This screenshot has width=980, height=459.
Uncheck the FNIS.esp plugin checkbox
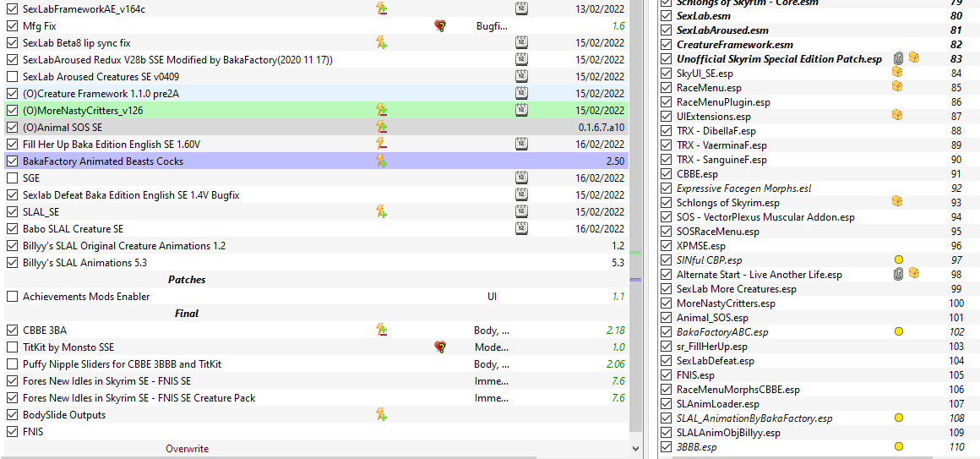click(x=666, y=375)
